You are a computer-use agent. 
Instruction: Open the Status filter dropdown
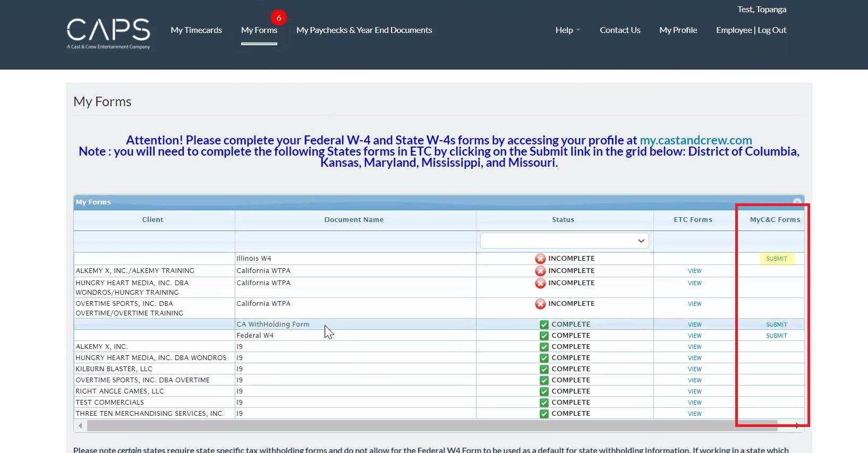click(x=564, y=241)
